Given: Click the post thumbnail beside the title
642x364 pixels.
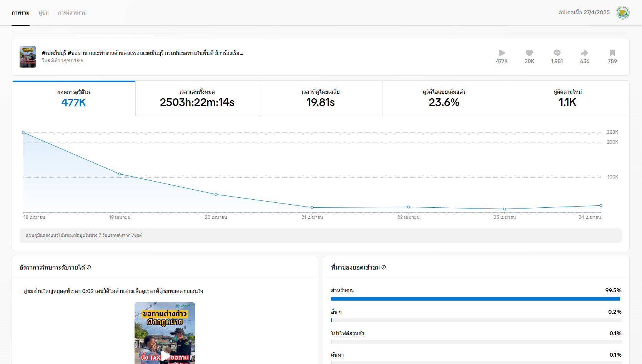Looking at the screenshot, I should tap(28, 57).
